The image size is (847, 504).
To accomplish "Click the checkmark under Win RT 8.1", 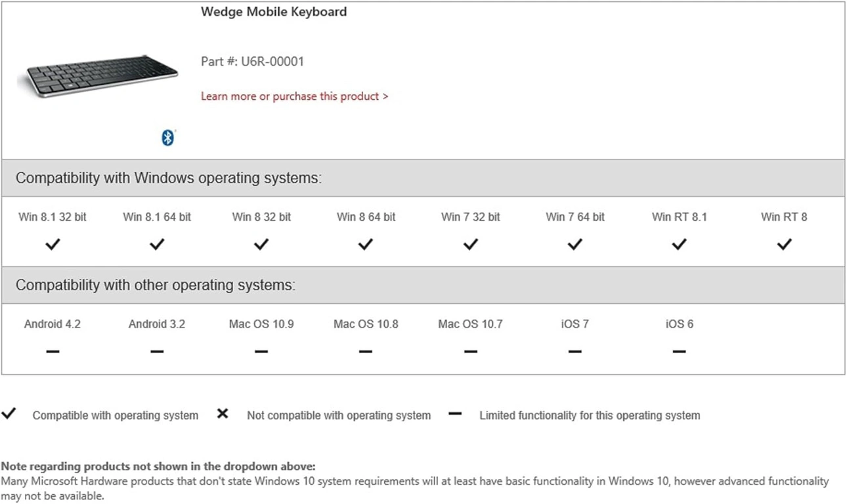I will [x=679, y=245].
